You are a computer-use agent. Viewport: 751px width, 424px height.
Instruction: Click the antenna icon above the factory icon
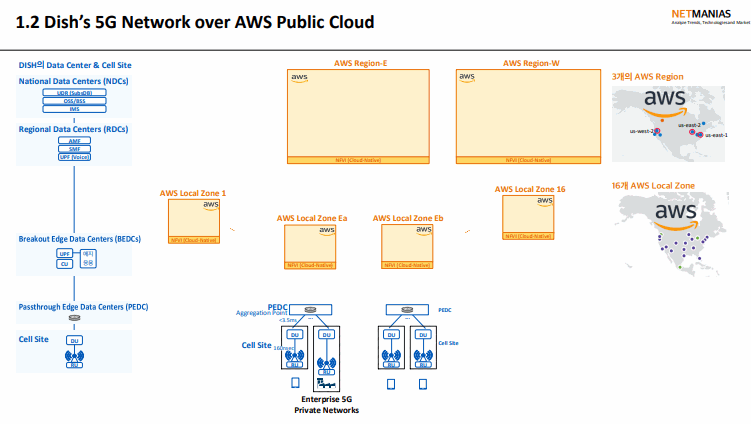(x=327, y=363)
